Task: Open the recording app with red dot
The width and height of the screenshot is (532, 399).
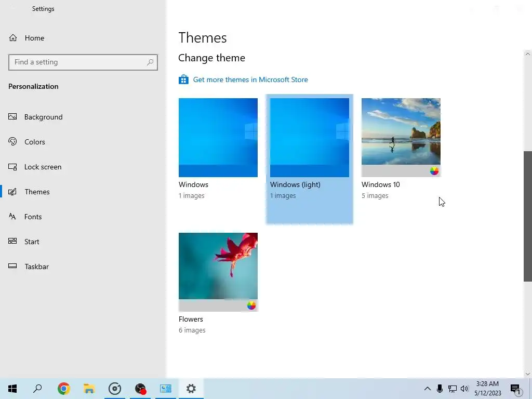Action: (140, 389)
